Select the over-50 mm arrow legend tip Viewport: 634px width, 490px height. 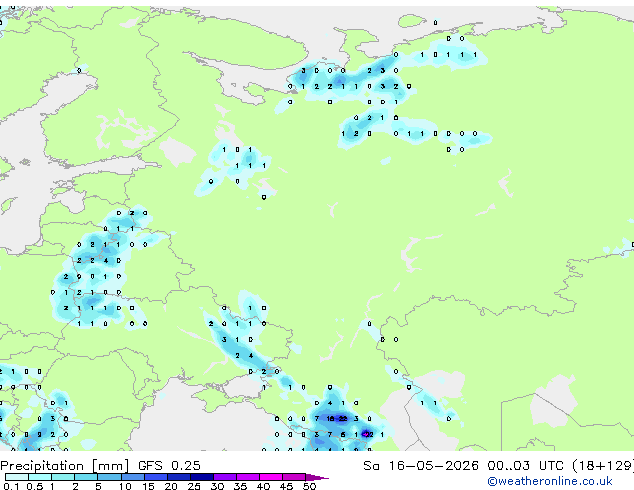point(317,477)
